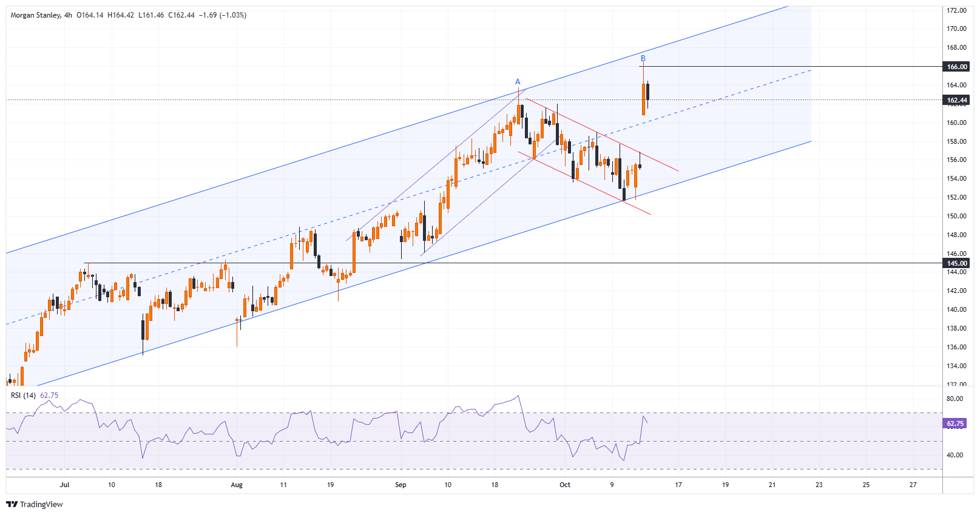Click the 142.00 price axis tick
This screenshot has width=980, height=515.
[957, 291]
